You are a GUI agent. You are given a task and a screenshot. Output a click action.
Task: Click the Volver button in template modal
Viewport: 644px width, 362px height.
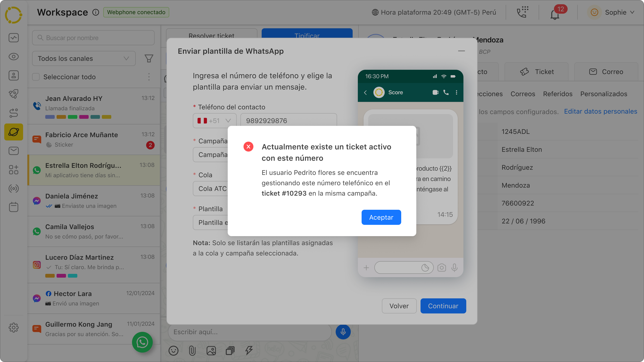pyautogui.click(x=399, y=306)
